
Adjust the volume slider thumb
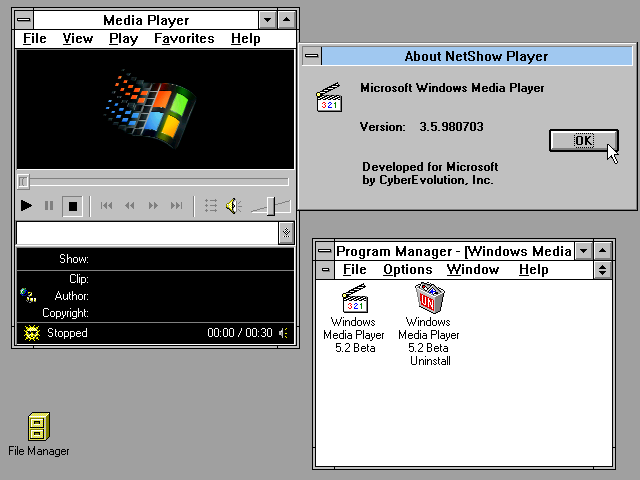pos(271,206)
